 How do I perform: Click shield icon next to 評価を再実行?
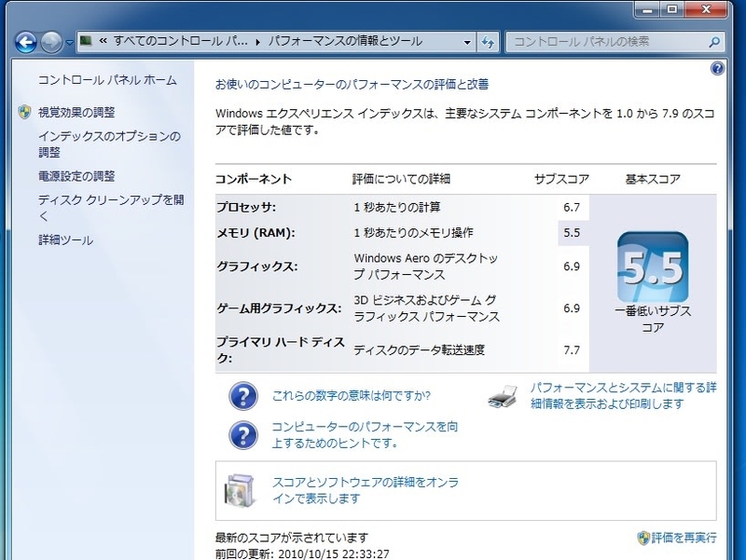643,539
